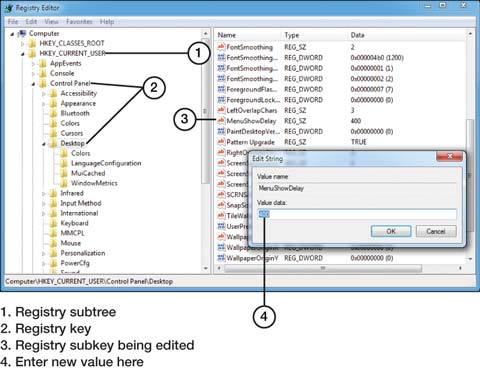The image size is (480, 369).
Task: Expand the AppEvents node
Action: click(x=33, y=64)
